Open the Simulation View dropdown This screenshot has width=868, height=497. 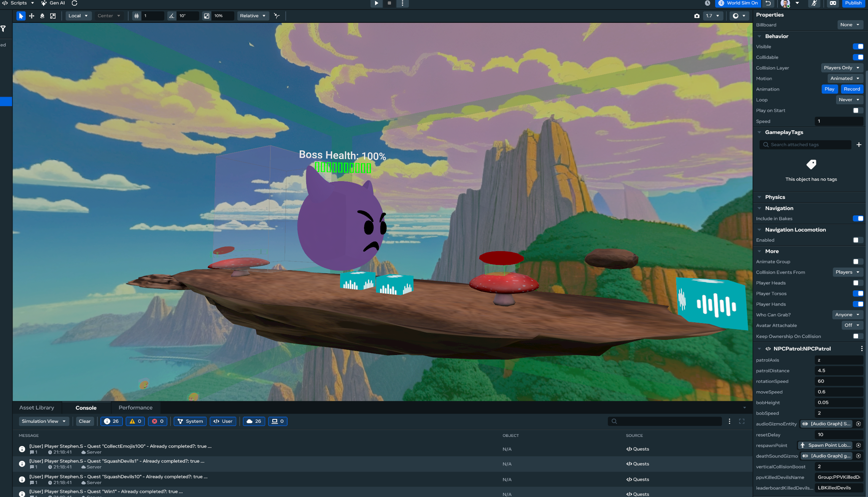point(43,421)
